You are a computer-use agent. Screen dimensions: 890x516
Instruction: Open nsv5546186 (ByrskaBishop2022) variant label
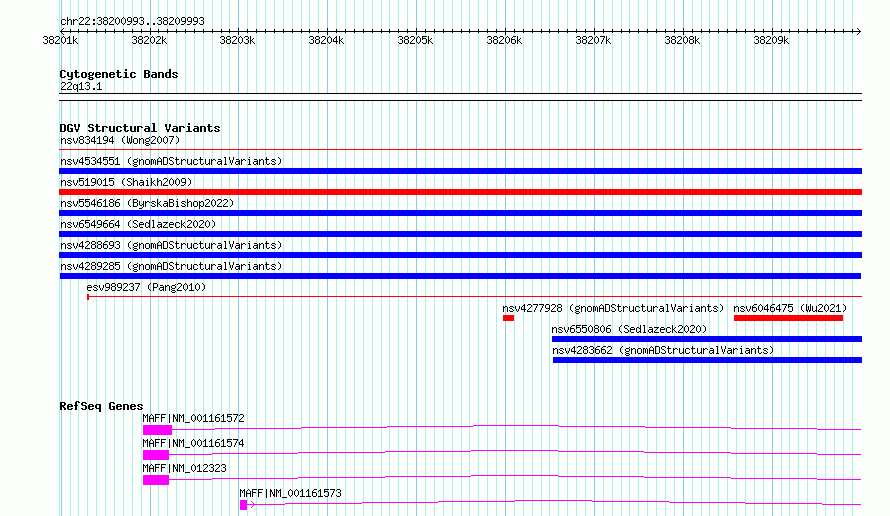[147, 203]
